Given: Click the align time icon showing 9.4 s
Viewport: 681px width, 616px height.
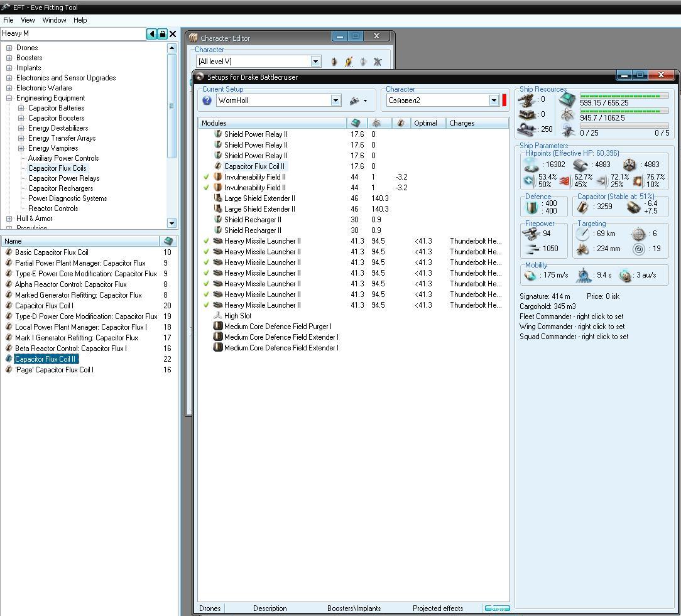Looking at the screenshot, I should point(584,275).
